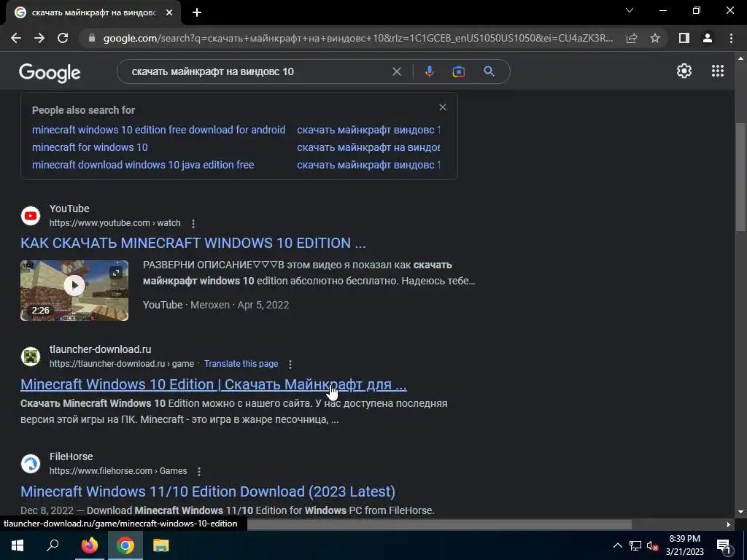Clear the search query with X

[396, 71]
